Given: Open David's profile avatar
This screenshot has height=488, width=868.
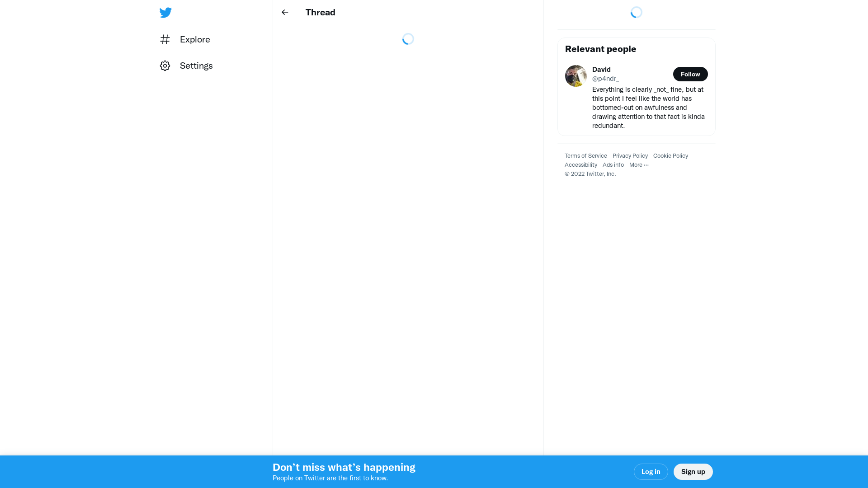Looking at the screenshot, I should click(576, 76).
